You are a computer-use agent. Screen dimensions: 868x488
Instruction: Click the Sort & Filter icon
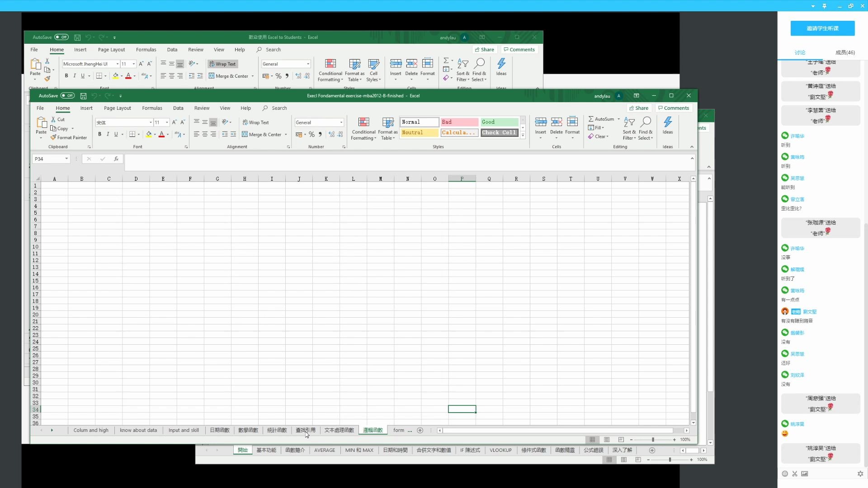[x=629, y=128]
